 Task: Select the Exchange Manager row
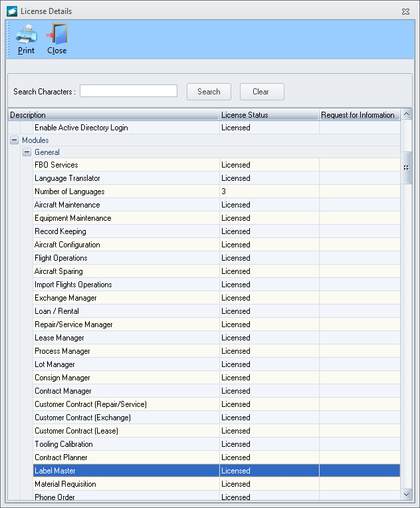coord(217,298)
